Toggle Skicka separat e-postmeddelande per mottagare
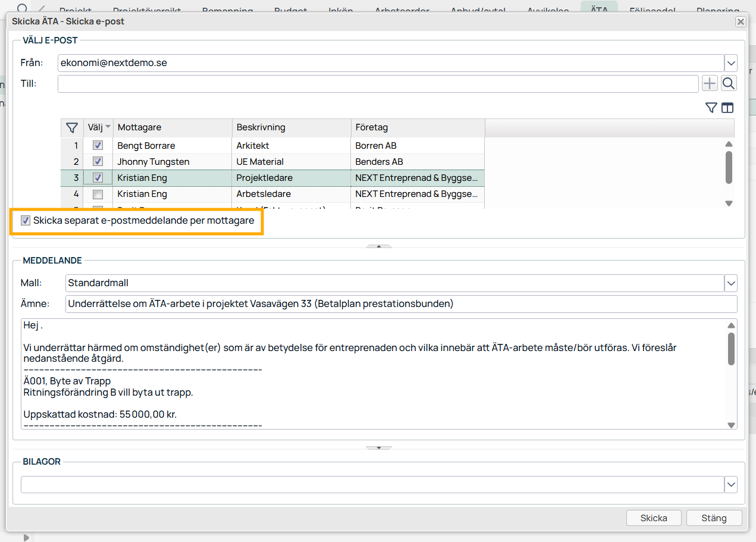The image size is (756, 542). point(26,221)
